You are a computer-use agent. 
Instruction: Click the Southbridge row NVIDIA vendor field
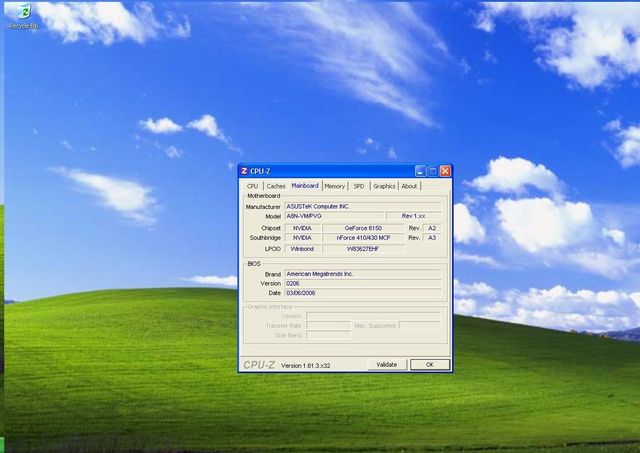(x=302, y=238)
